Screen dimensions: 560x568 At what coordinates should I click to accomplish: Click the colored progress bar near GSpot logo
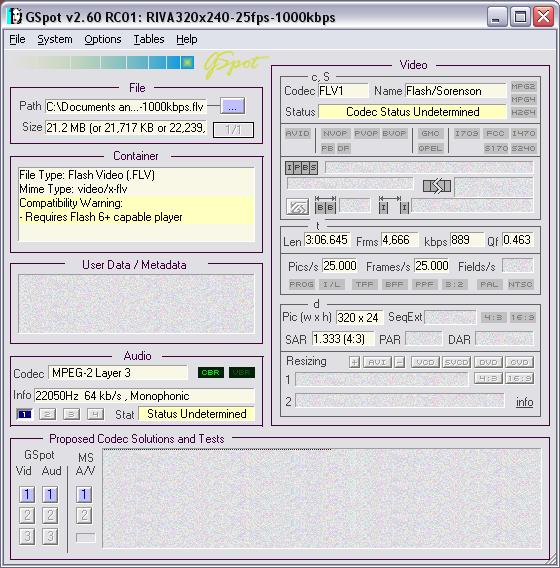[104, 63]
